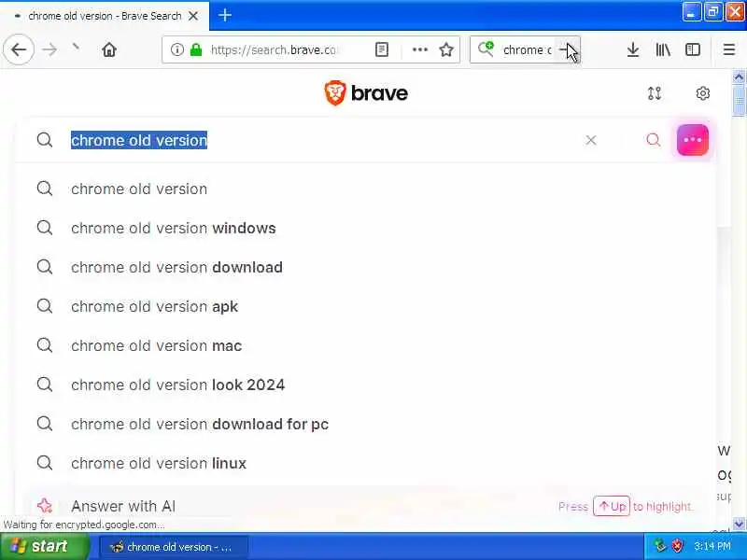747x560 pixels.
Task: Open the browser home page
Action: (109, 49)
